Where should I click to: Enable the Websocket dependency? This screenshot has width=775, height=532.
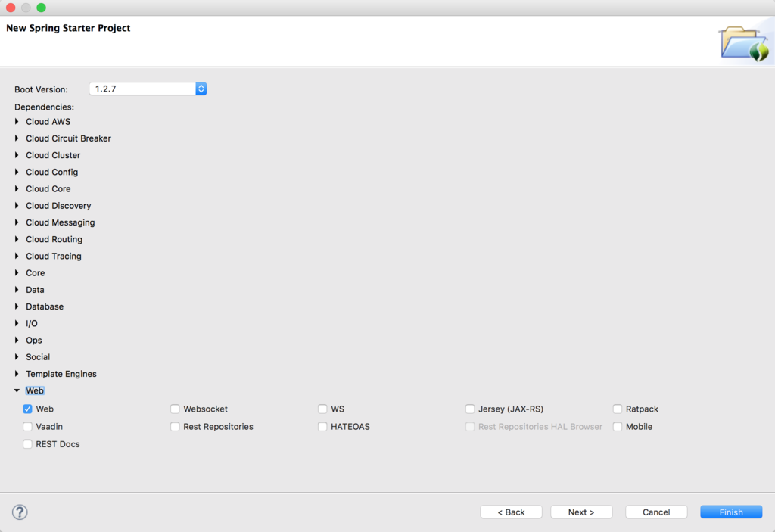pos(175,409)
